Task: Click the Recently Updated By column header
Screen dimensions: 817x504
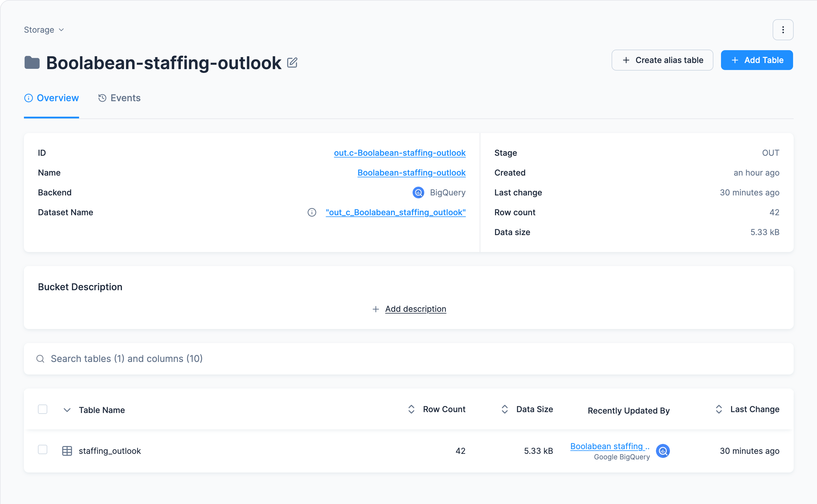Action: (628, 411)
